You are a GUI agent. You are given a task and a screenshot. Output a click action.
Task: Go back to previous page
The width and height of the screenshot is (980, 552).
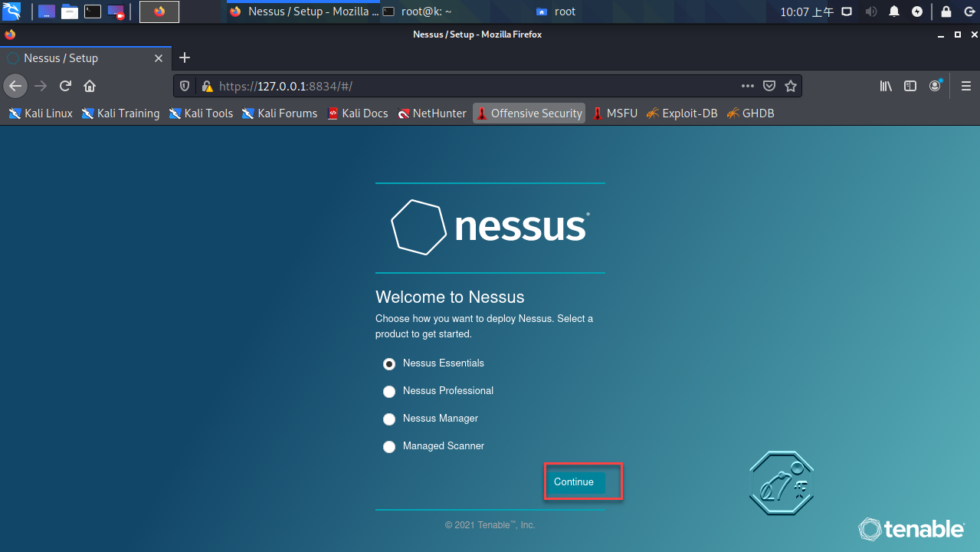point(15,86)
